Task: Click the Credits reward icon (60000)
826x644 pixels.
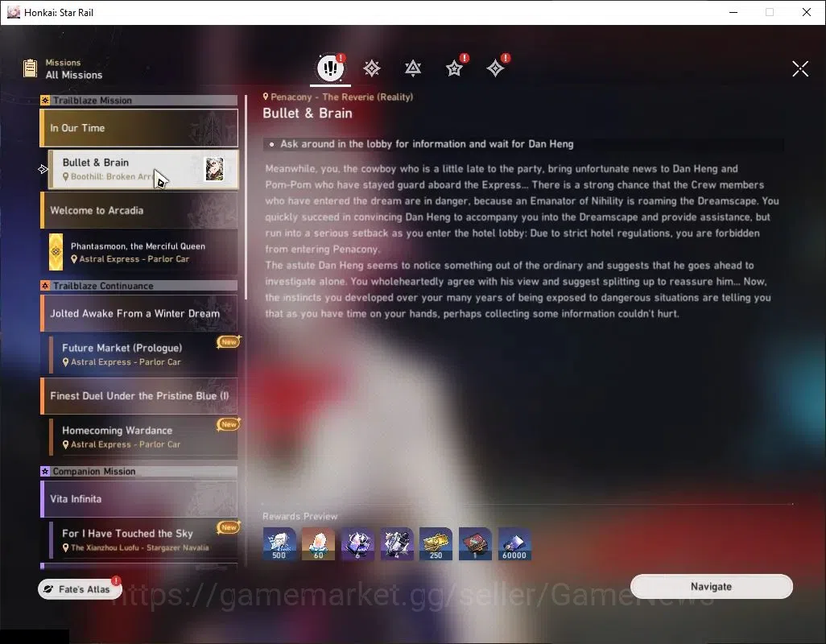Action: click(514, 544)
